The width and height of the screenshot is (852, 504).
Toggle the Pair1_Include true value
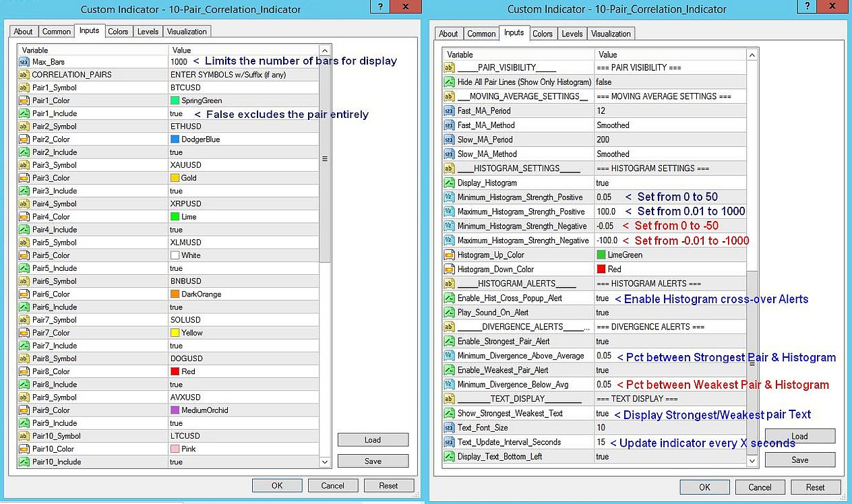click(x=177, y=114)
